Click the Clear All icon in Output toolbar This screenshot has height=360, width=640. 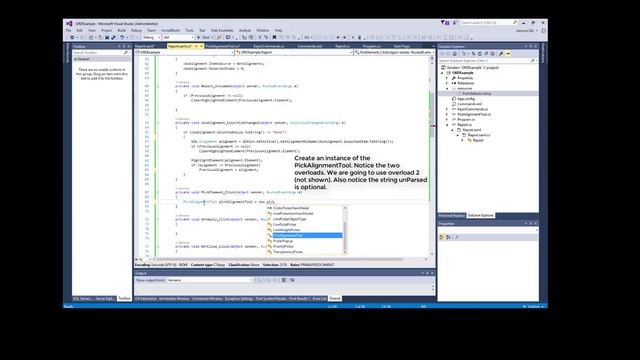[x=283, y=280]
